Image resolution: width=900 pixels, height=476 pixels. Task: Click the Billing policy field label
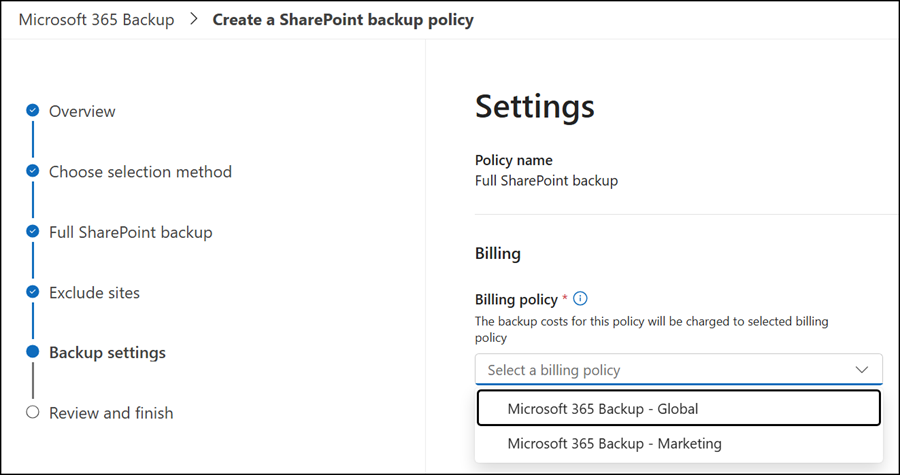click(x=516, y=299)
